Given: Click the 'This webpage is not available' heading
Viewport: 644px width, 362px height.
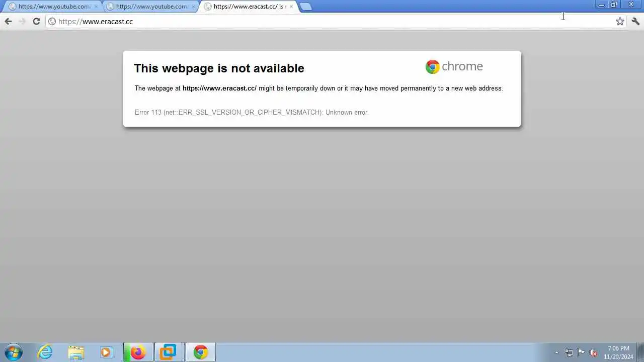Looking at the screenshot, I should (x=219, y=68).
